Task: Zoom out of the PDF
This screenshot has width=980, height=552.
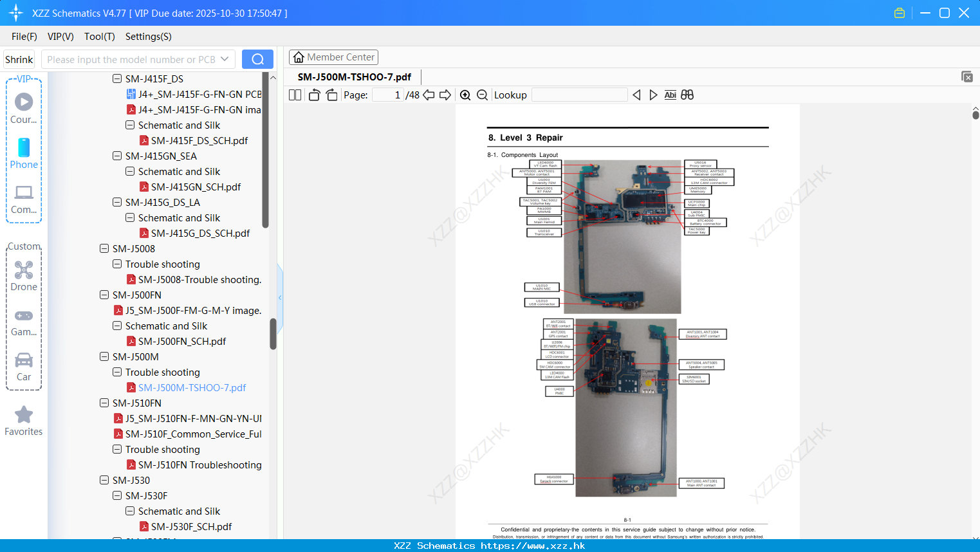Action: coord(482,95)
